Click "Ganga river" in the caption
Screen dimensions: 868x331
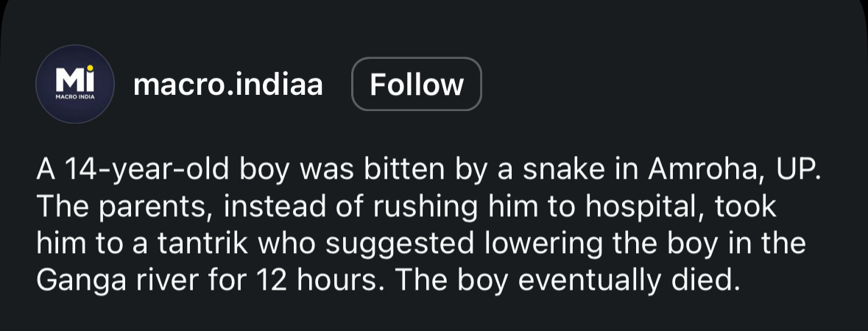[119, 280]
